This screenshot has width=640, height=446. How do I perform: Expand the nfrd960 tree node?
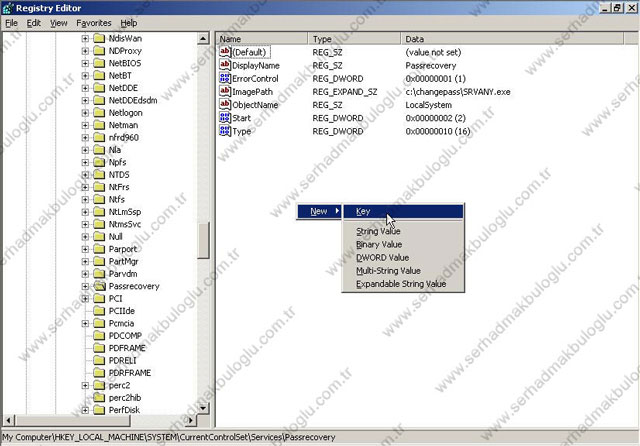(x=85, y=138)
